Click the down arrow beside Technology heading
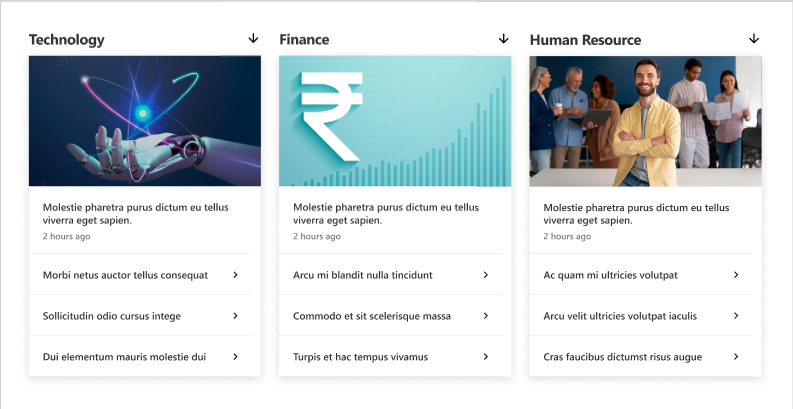793x409 pixels. pyautogui.click(x=253, y=39)
